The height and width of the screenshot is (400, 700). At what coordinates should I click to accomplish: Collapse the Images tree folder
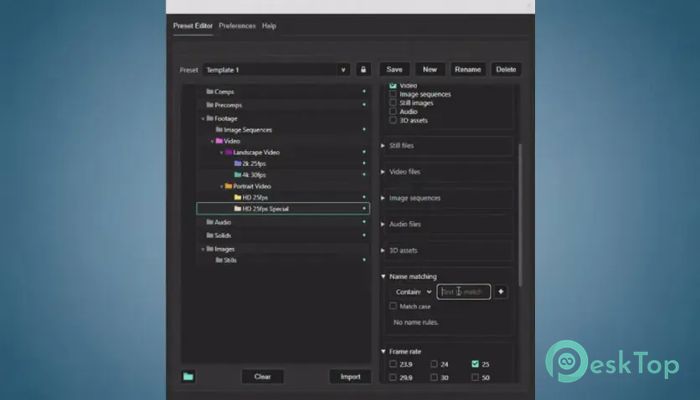203,249
